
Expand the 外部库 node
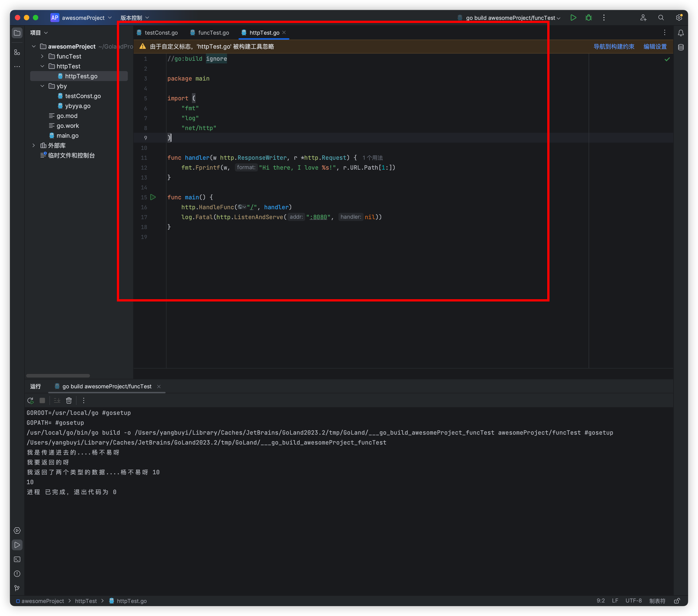pyautogui.click(x=34, y=146)
